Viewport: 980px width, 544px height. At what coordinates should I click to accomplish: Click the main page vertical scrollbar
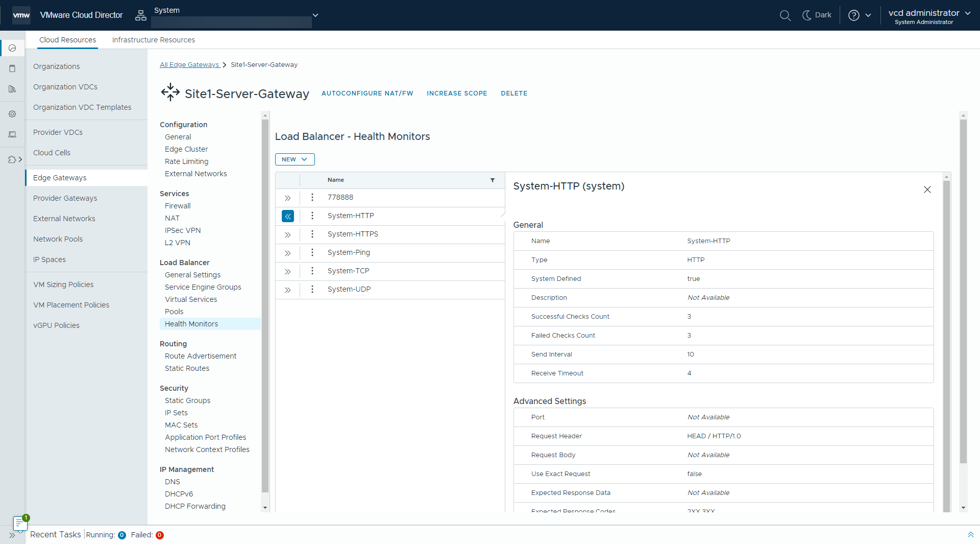pyautogui.click(x=964, y=291)
